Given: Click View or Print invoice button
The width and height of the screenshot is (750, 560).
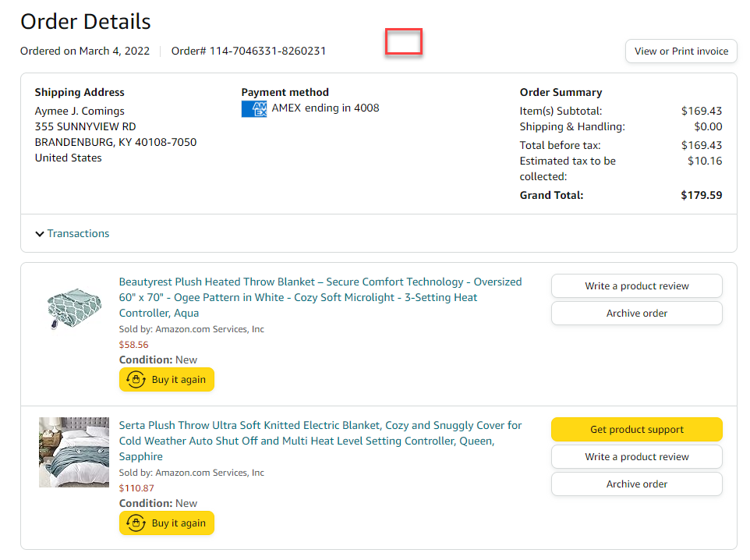Looking at the screenshot, I should point(681,51).
